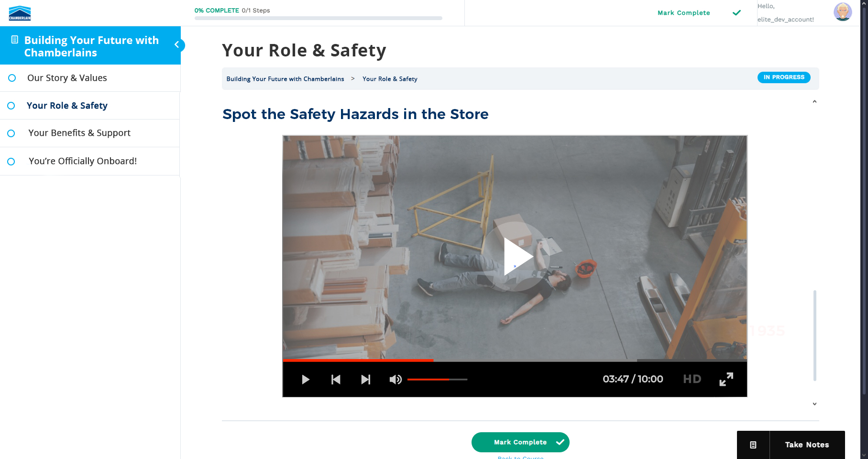Enter fullscreen mode on the video

pos(726,379)
